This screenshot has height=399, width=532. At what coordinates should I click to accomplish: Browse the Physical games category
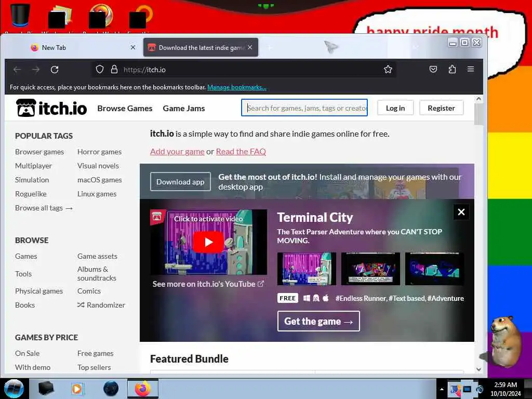[39, 291]
